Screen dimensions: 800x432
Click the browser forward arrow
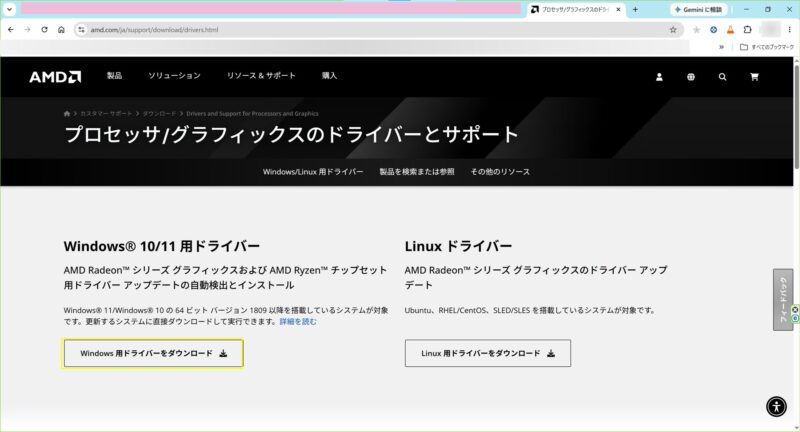pyautogui.click(x=28, y=30)
